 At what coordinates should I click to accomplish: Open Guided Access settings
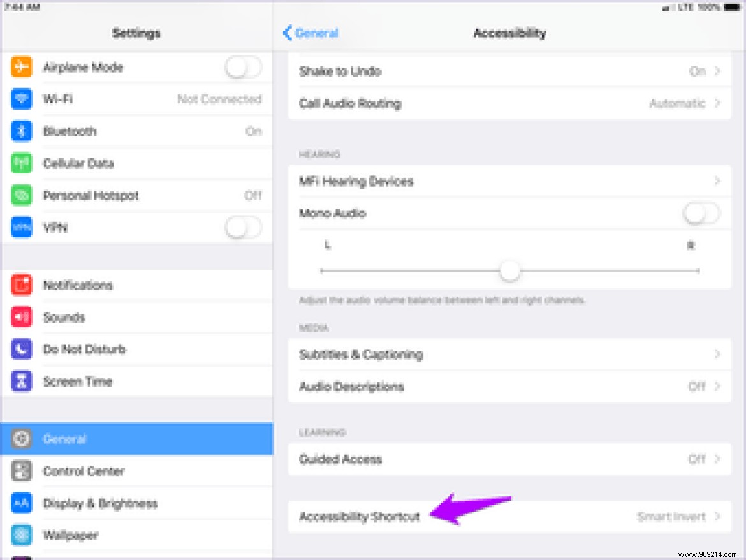(x=510, y=459)
